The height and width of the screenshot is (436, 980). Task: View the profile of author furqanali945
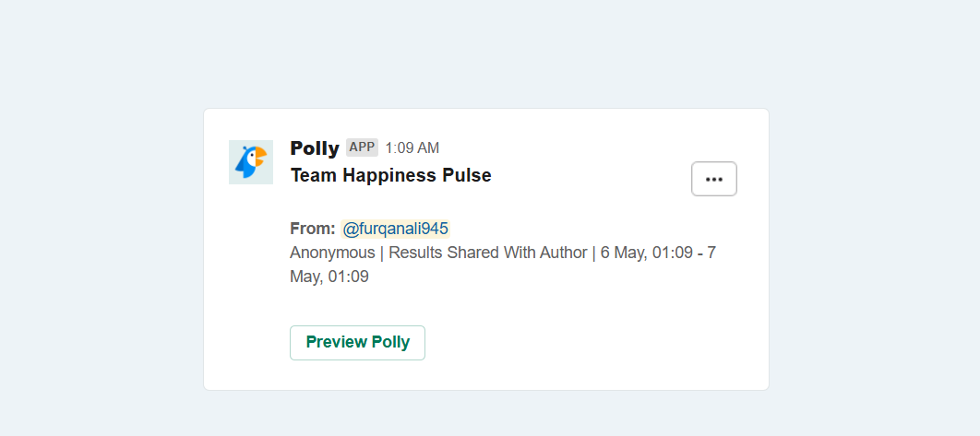395,230
